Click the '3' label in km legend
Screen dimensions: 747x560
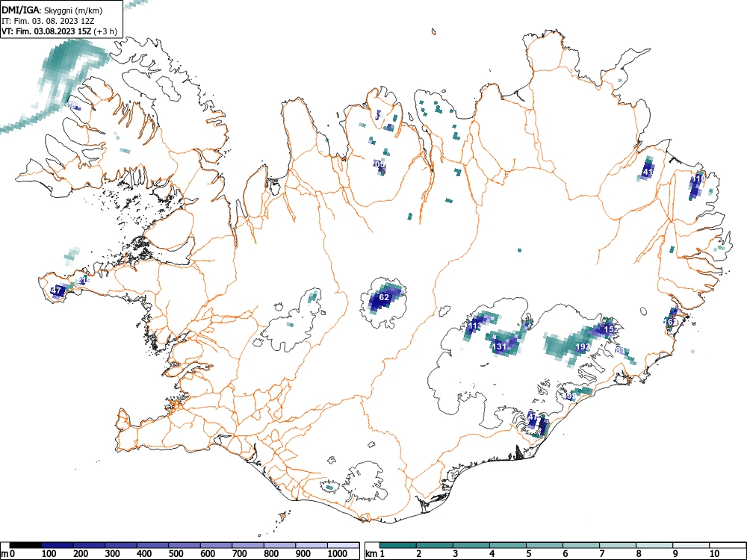click(x=456, y=554)
